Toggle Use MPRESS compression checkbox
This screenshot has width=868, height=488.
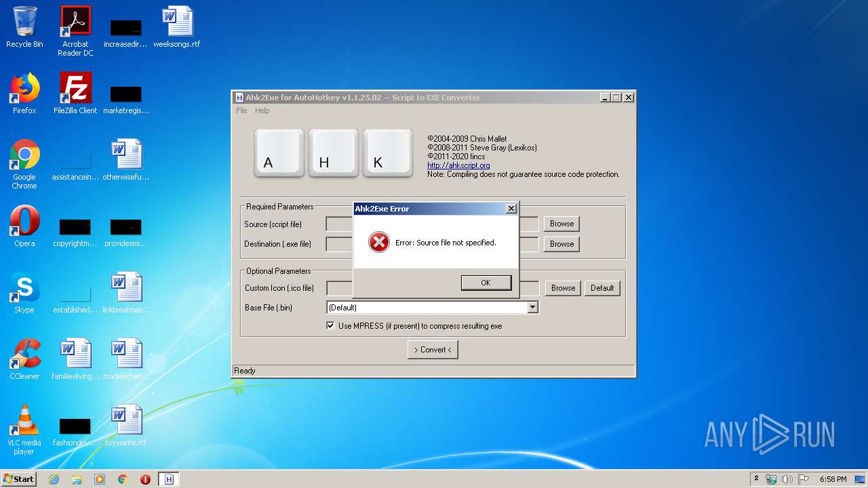pyautogui.click(x=330, y=326)
